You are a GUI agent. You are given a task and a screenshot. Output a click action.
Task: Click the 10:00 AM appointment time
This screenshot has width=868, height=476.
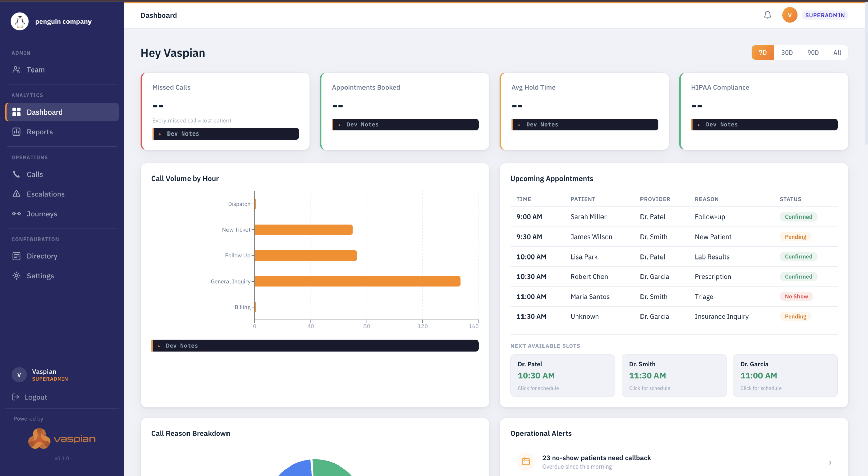click(531, 257)
